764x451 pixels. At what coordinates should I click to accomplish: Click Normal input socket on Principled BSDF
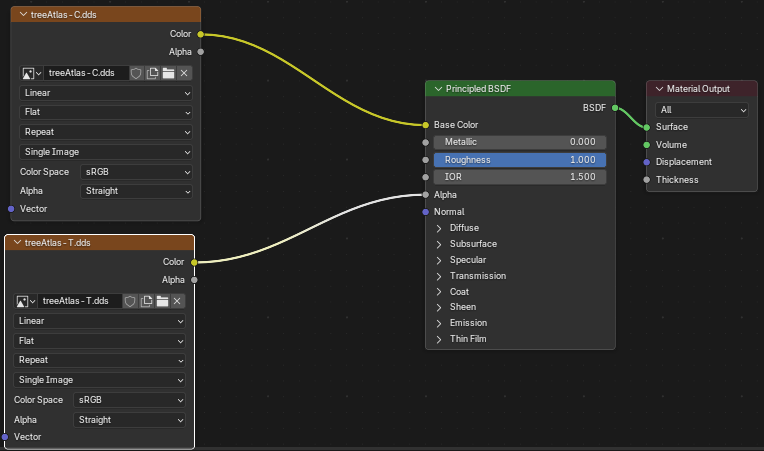(x=426, y=212)
